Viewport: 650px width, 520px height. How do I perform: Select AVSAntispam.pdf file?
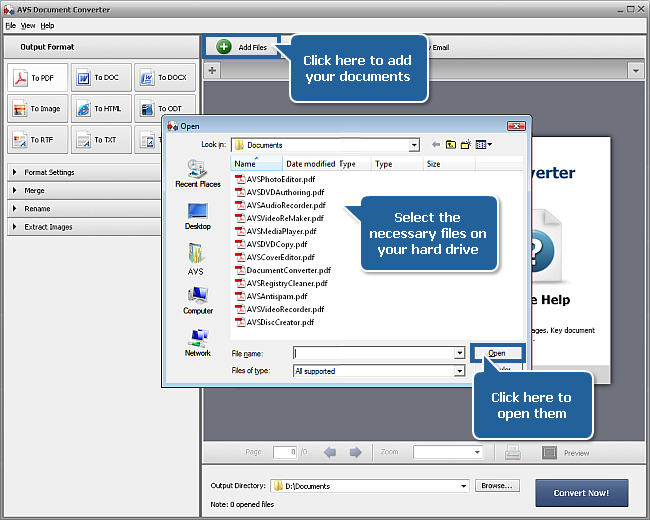click(x=272, y=296)
